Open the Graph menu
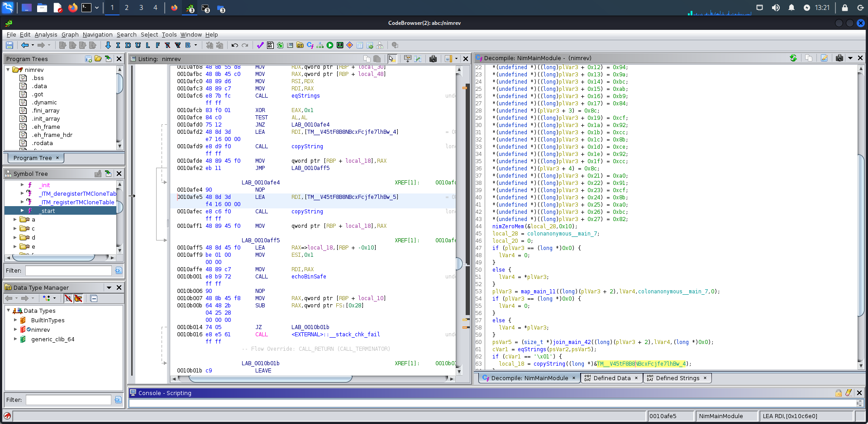868x424 pixels. 70,34
